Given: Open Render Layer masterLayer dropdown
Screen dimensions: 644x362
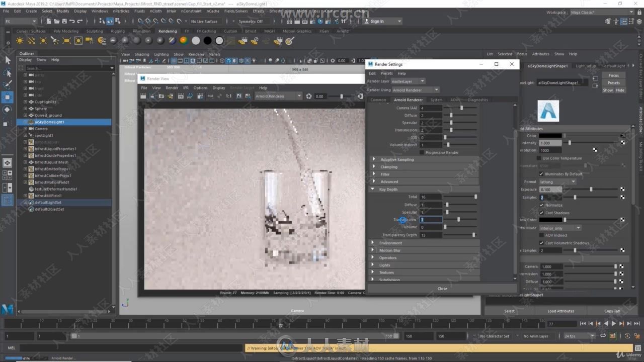Looking at the screenshot, I should click(x=408, y=81).
